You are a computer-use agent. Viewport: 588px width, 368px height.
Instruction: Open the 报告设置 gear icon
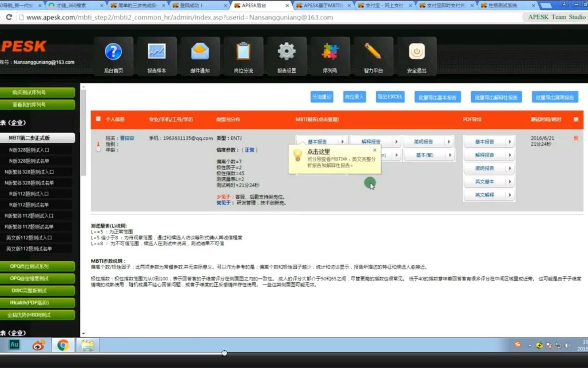286,52
